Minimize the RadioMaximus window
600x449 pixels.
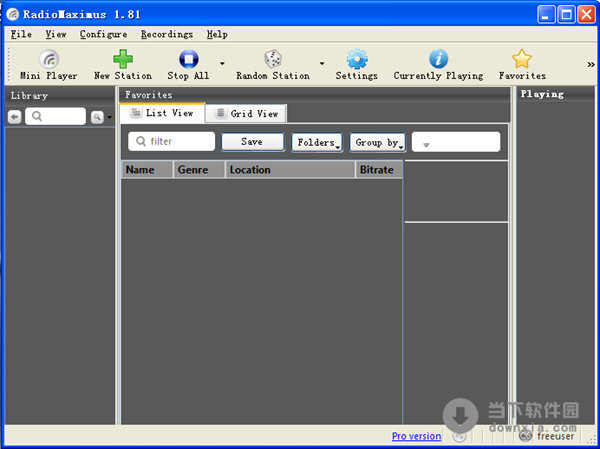[546, 15]
